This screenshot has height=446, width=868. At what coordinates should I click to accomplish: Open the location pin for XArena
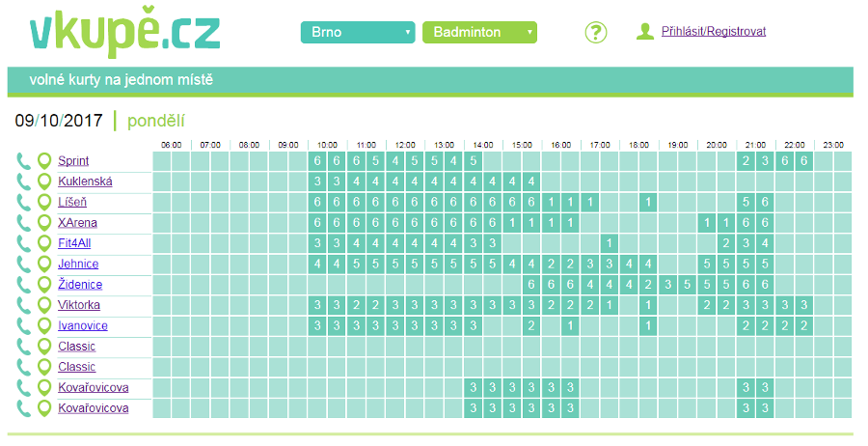(44, 223)
